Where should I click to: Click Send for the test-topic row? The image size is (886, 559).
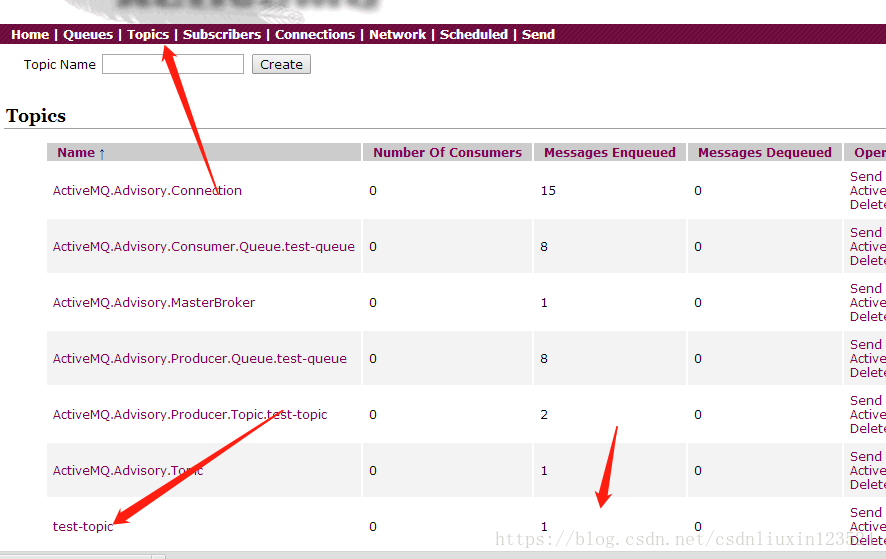(867, 512)
